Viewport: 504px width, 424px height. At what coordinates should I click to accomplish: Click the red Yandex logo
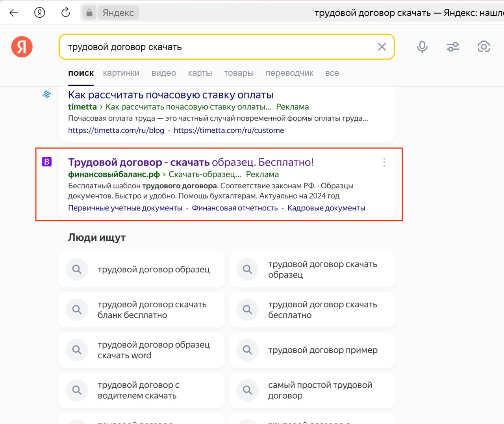(x=22, y=47)
